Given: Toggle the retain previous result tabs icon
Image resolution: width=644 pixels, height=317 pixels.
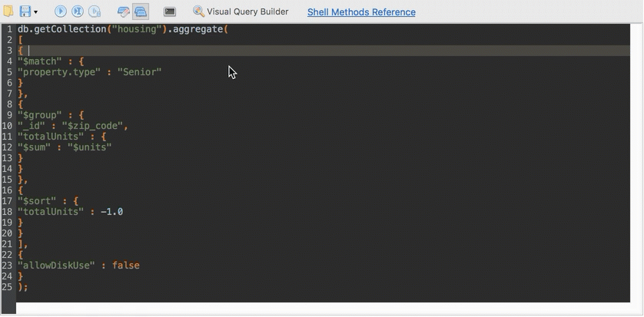Looking at the screenshot, I should click(x=141, y=12).
